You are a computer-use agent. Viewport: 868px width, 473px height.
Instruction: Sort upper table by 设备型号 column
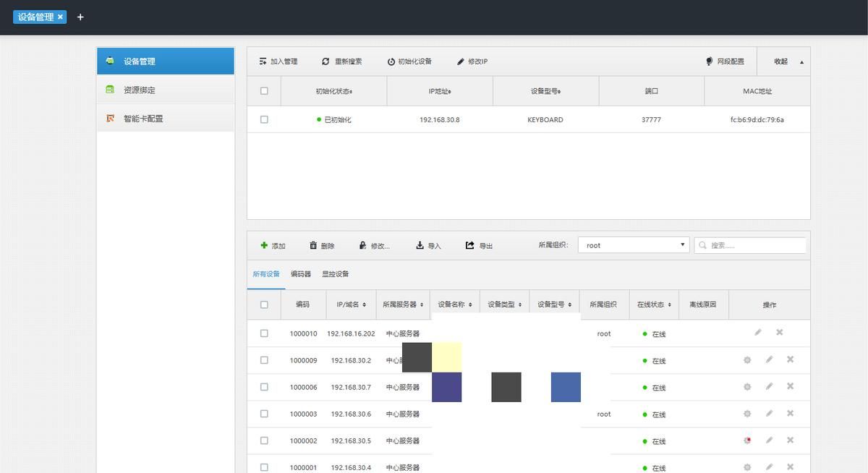(546, 91)
